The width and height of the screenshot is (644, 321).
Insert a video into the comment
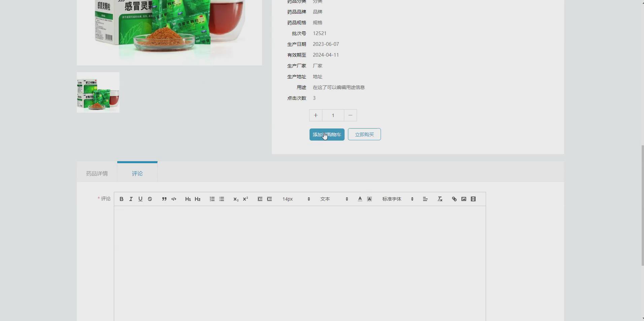point(473,199)
